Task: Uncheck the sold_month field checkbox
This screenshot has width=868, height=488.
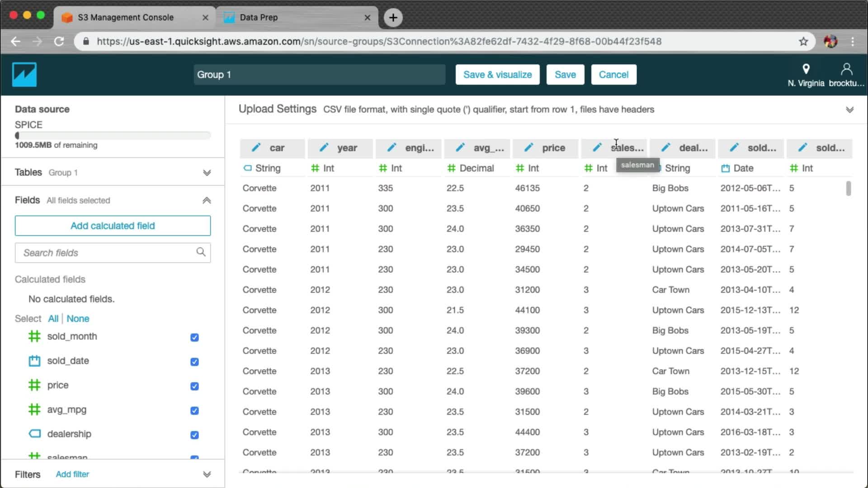Action: pos(194,338)
